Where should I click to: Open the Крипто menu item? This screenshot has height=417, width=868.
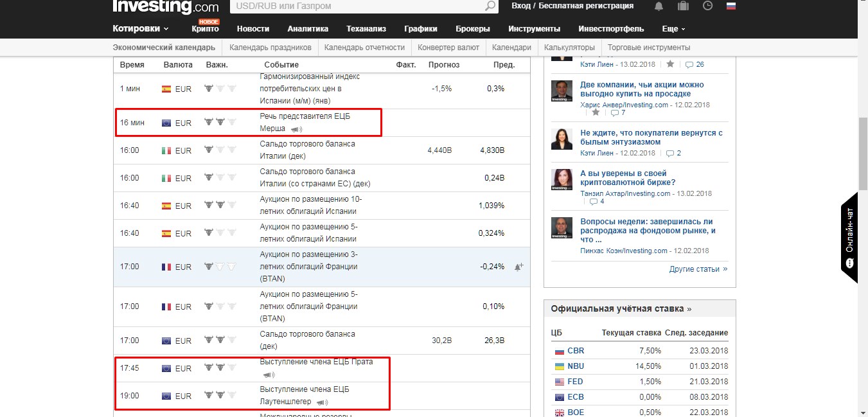(x=205, y=29)
